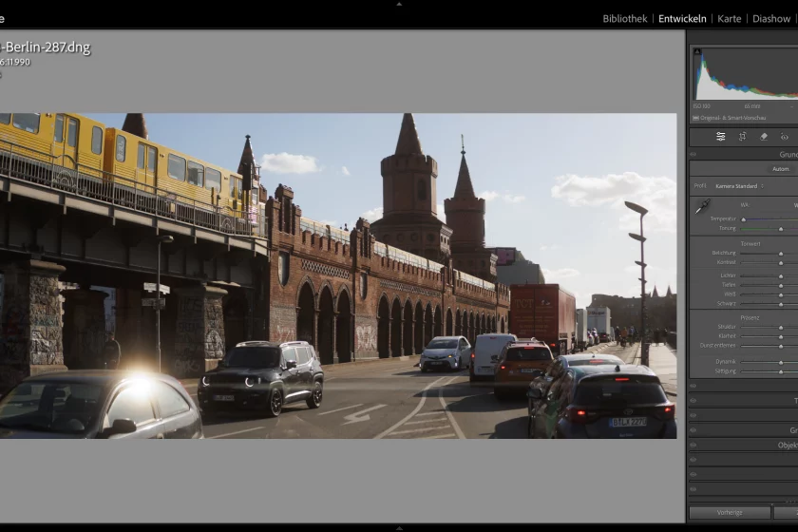
Task: Toggle the eye of the Gr… panel
Action: tap(693, 430)
